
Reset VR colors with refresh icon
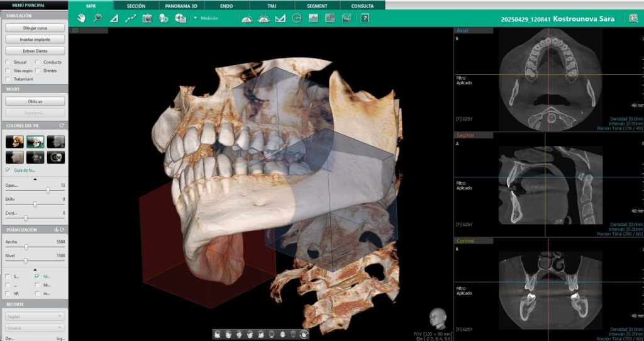tap(62, 126)
